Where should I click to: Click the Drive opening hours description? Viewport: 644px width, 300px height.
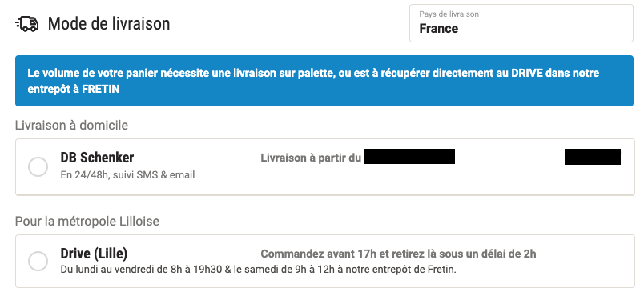(259, 270)
